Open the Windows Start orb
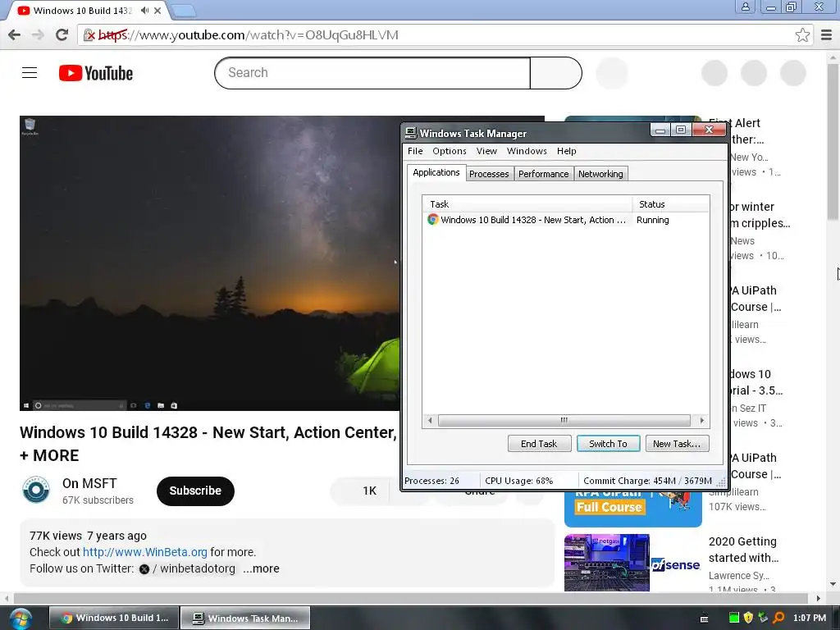 pos(21,619)
